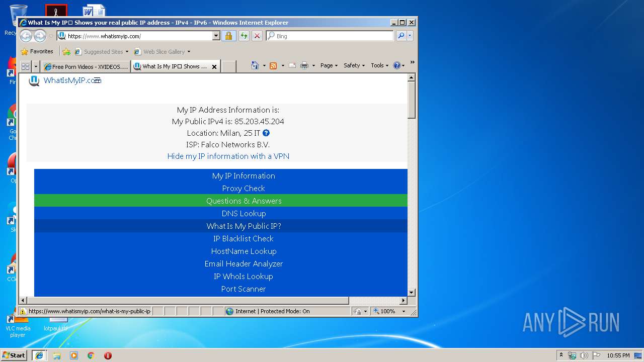The image size is (644, 362).
Task: Select the lotpaul.rtf desktop file
Action: coord(56,324)
